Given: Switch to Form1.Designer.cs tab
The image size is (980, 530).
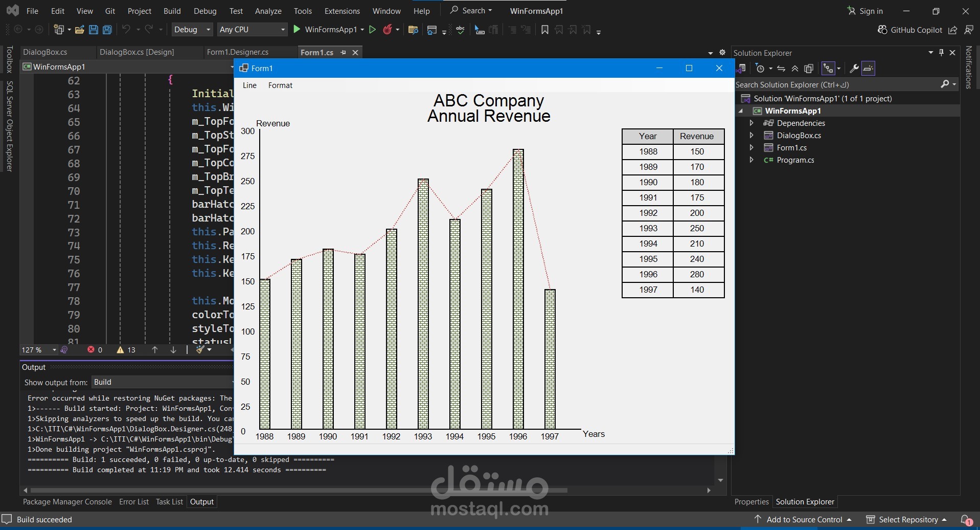Looking at the screenshot, I should click(238, 52).
